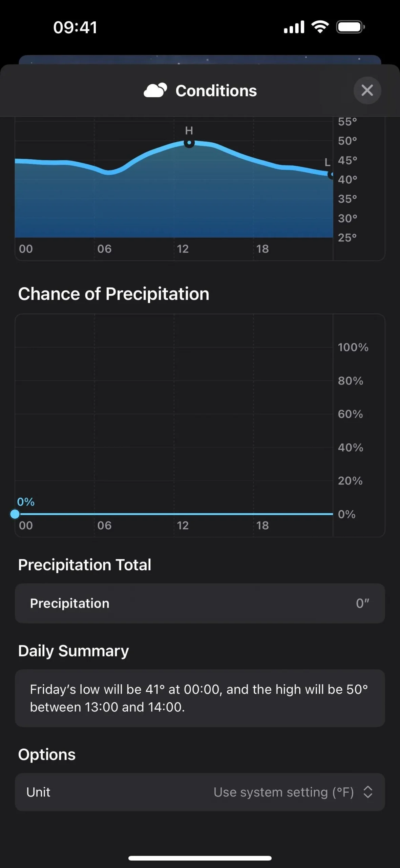Tap the 12 hour label under temperature chart

click(x=183, y=249)
